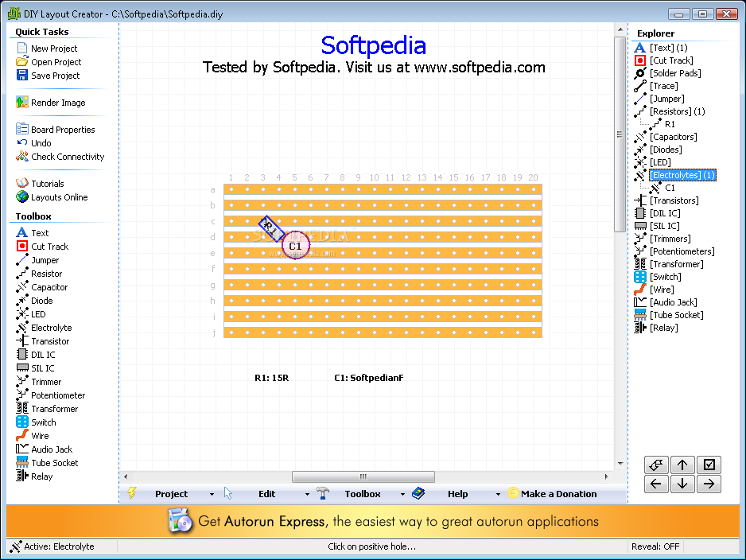This screenshot has width=746, height=560.
Task: Select the Capacitor tool in Toolbox
Action: coord(41,287)
